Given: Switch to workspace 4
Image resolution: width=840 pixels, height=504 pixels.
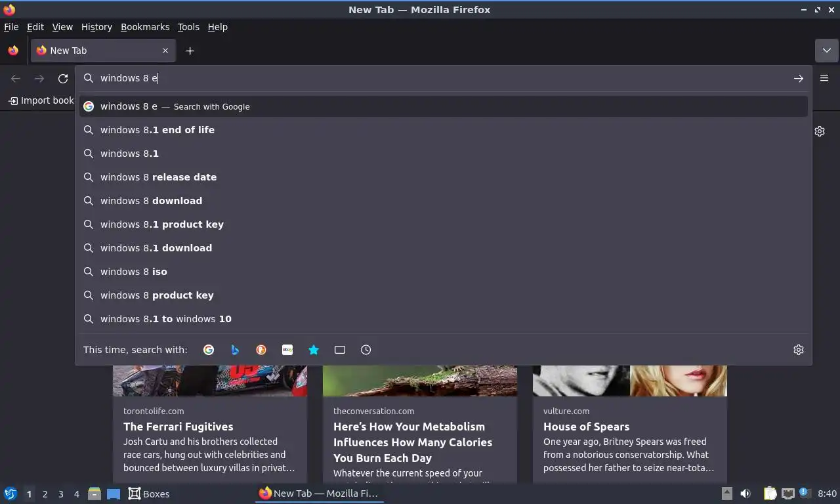Looking at the screenshot, I should (x=76, y=493).
